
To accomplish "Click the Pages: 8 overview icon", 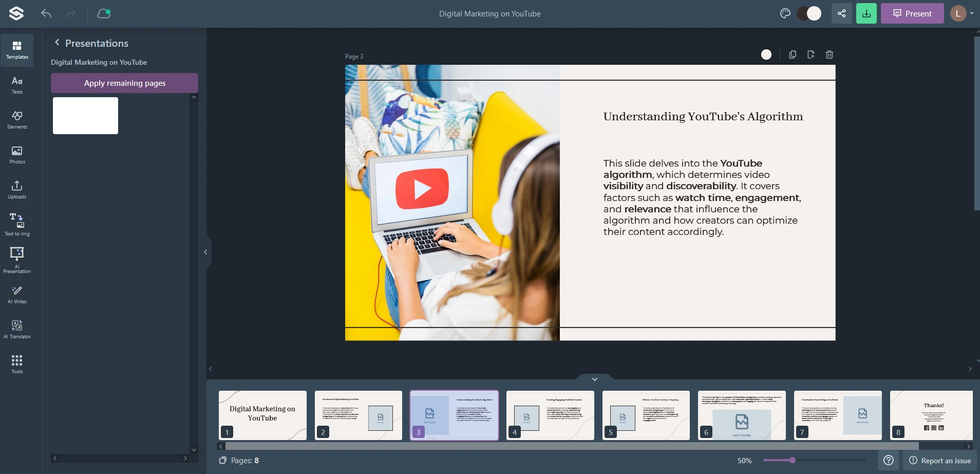I will coord(222,460).
